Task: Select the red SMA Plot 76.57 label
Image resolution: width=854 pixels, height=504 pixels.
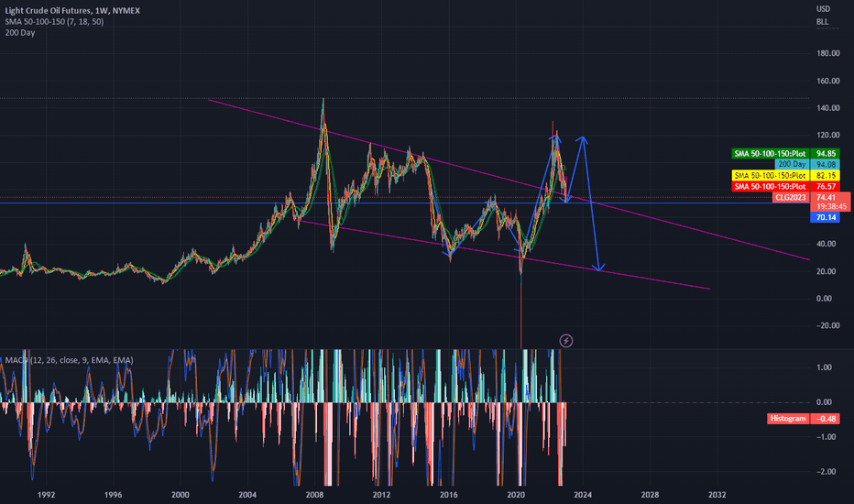Action: pyautogui.click(x=785, y=186)
